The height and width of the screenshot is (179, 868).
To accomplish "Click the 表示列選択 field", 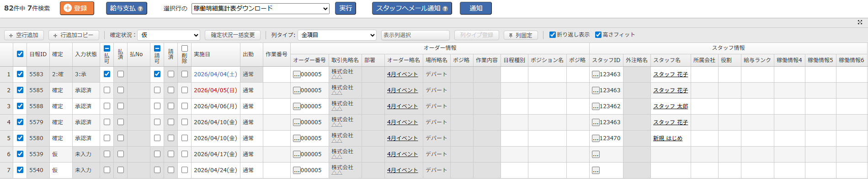I will (415, 35).
